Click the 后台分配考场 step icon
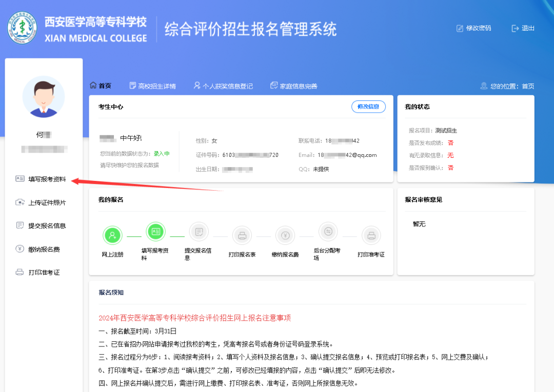 click(328, 232)
